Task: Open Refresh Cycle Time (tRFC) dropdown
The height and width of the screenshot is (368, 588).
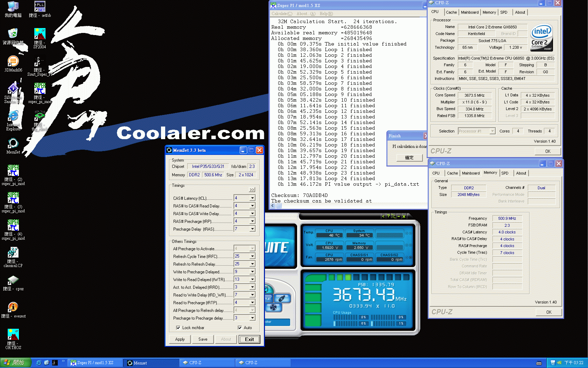Action: 252,256
